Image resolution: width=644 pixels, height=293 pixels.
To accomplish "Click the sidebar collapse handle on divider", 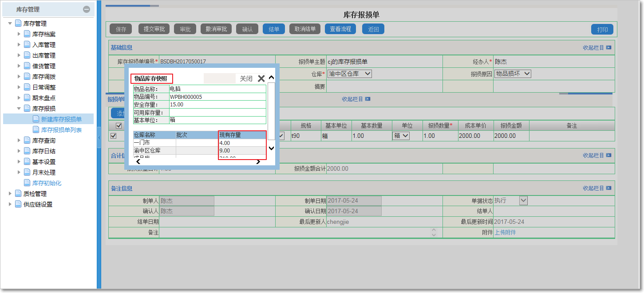I will point(99,141).
